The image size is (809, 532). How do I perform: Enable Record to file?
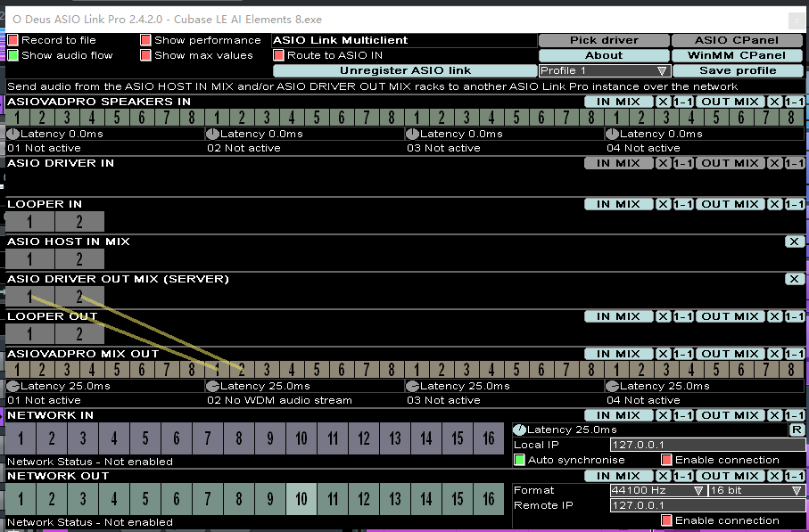(12, 39)
